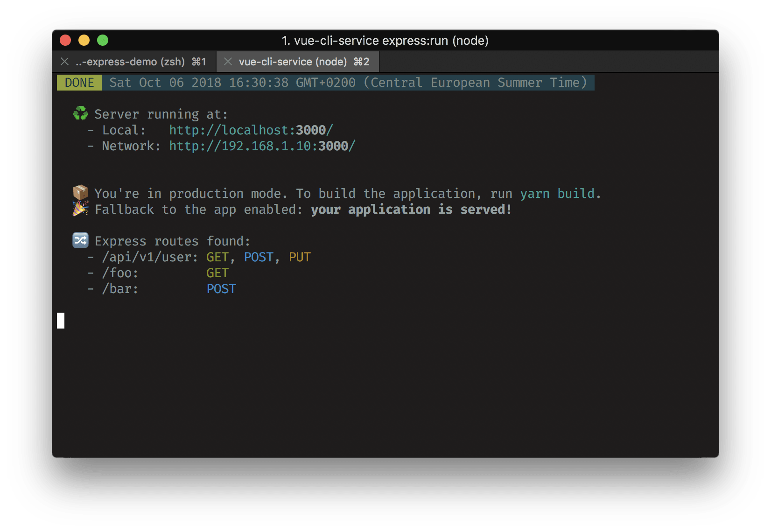Click the 'Express routes found:' heading
The height and width of the screenshot is (532, 771).
(x=173, y=241)
